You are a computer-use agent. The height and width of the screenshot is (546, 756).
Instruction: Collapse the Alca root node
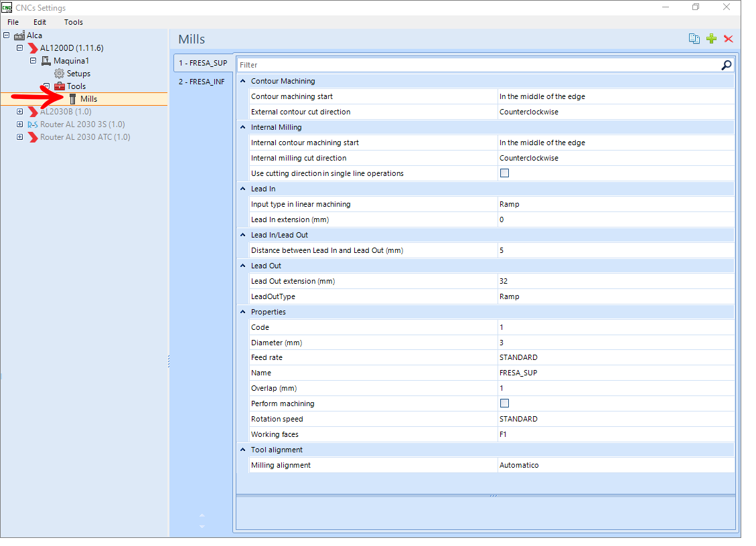point(6,35)
